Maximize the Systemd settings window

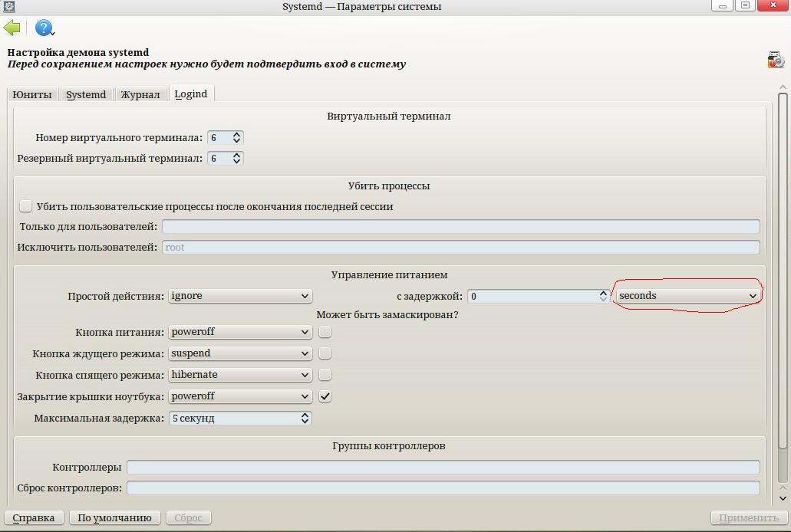[745, 5]
